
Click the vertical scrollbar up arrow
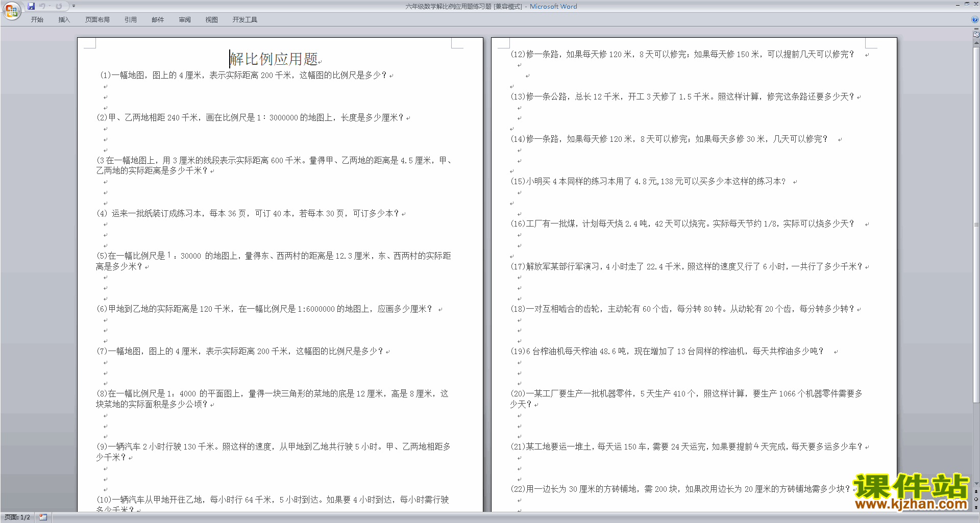(x=976, y=43)
